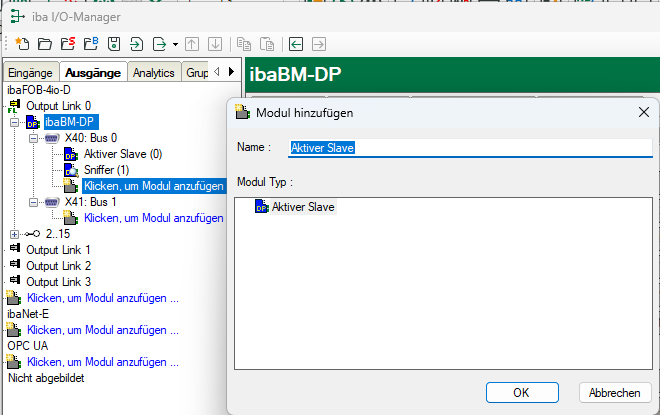
Task: Click add-module link under ibaFOB-4io-D
Action: pos(103,298)
